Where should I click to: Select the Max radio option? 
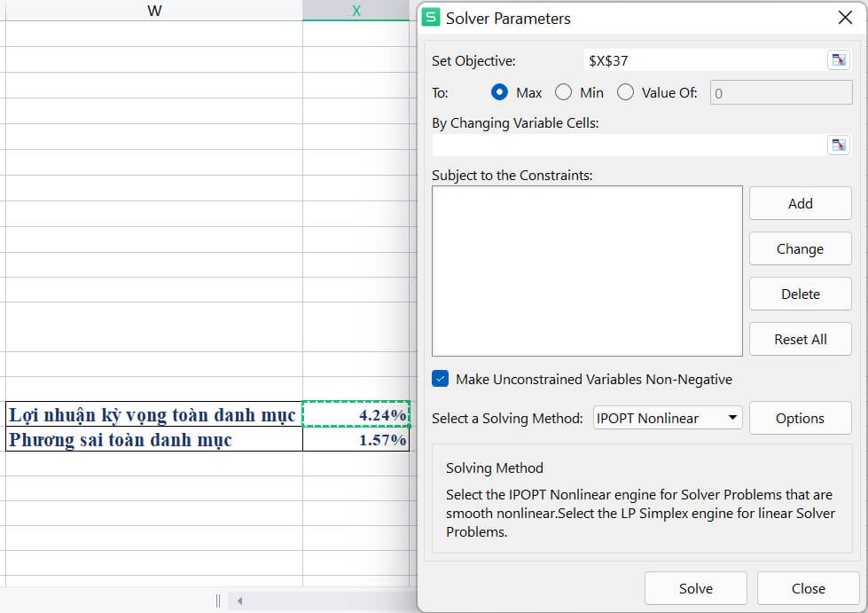[499, 92]
